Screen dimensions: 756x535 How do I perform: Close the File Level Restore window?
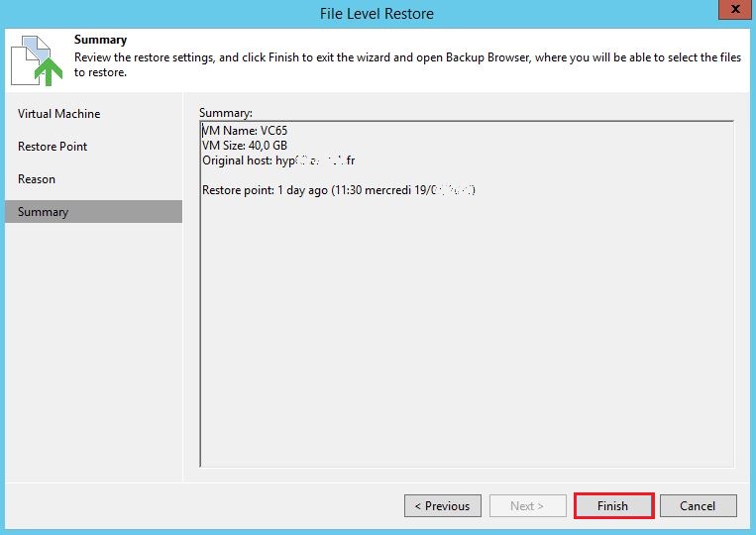click(x=735, y=9)
